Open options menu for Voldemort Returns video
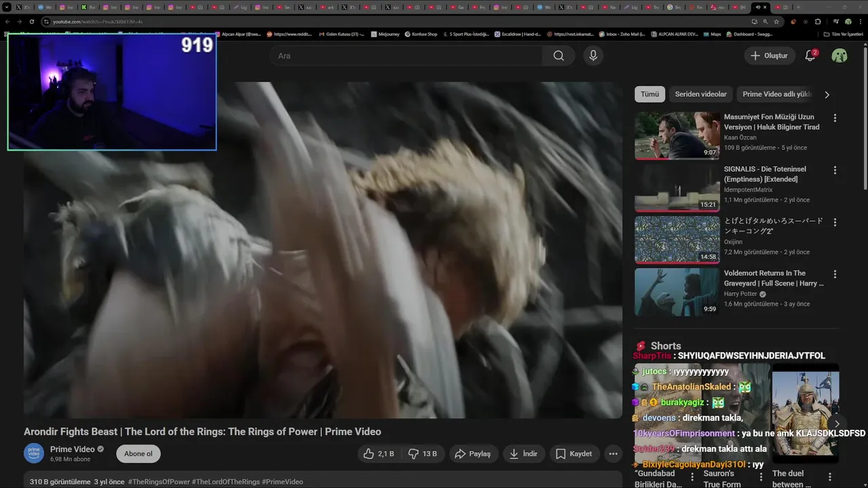The height and width of the screenshot is (488, 868). tap(835, 274)
